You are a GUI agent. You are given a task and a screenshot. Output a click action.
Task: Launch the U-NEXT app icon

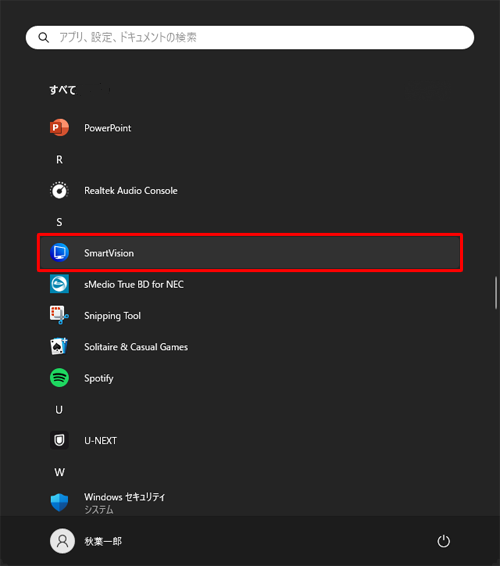click(x=59, y=440)
